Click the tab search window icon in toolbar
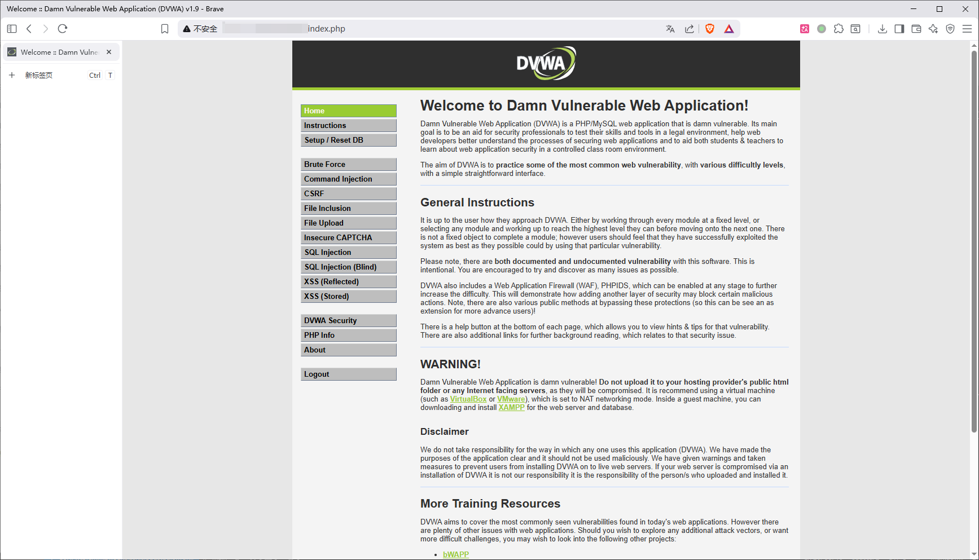Image resolution: width=979 pixels, height=560 pixels. point(856,29)
